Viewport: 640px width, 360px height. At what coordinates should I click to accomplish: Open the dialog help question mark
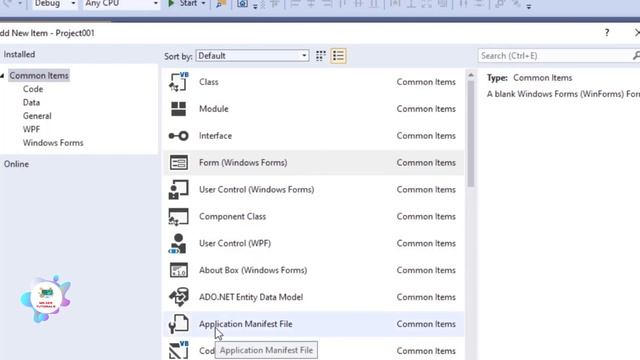click(x=607, y=33)
